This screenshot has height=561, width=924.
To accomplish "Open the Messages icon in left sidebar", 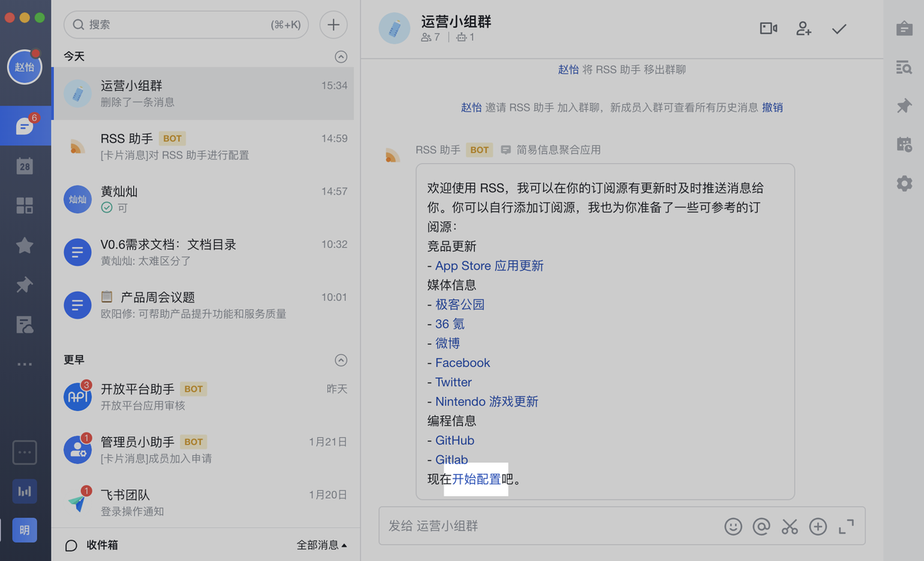I will (x=25, y=125).
